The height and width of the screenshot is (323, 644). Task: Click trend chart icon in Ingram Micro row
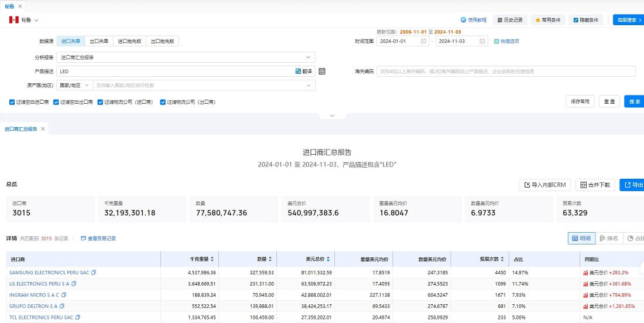point(585,295)
